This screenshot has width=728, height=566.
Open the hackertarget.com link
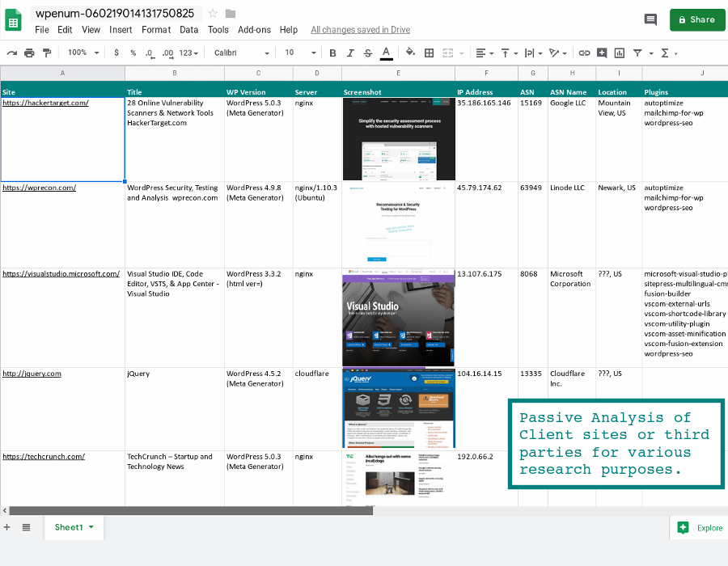click(x=45, y=103)
